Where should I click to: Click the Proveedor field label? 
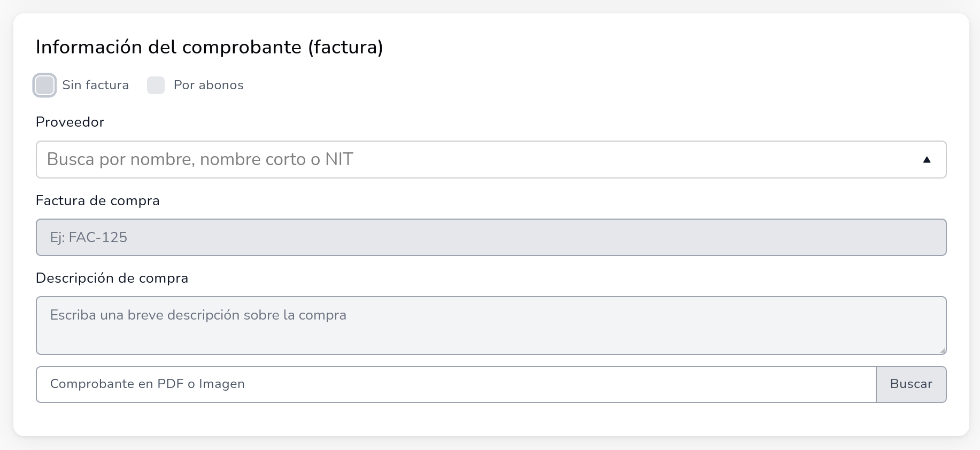(x=70, y=122)
